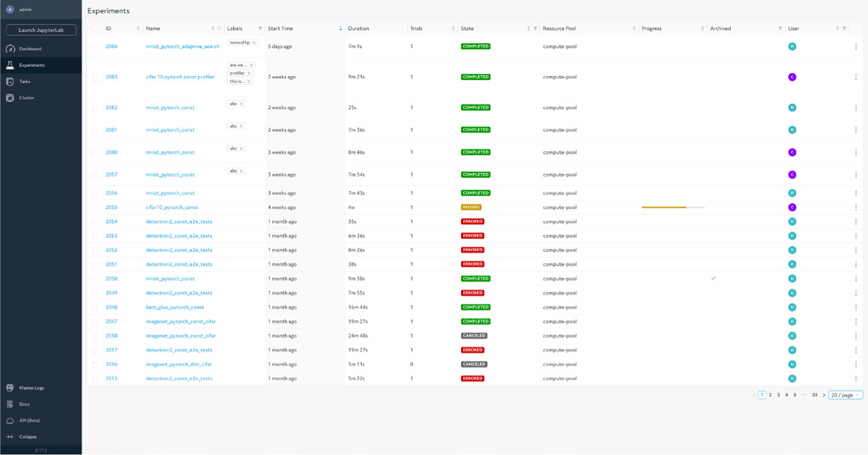Open actions menu for experiment 2055
The image size is (868, 455).
pyautogui.click(x=856, y=208)
